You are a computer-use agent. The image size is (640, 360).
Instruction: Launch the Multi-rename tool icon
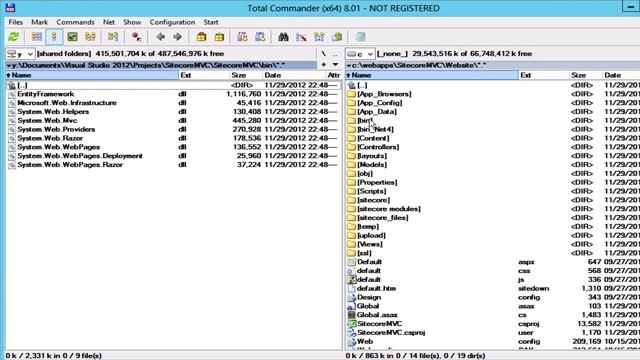301,37
